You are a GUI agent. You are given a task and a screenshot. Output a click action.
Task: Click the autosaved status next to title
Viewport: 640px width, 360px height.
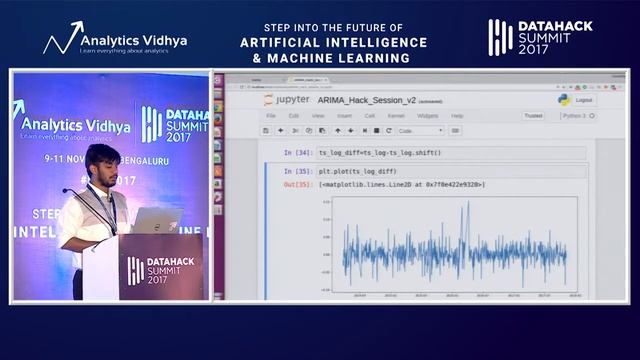430,101
